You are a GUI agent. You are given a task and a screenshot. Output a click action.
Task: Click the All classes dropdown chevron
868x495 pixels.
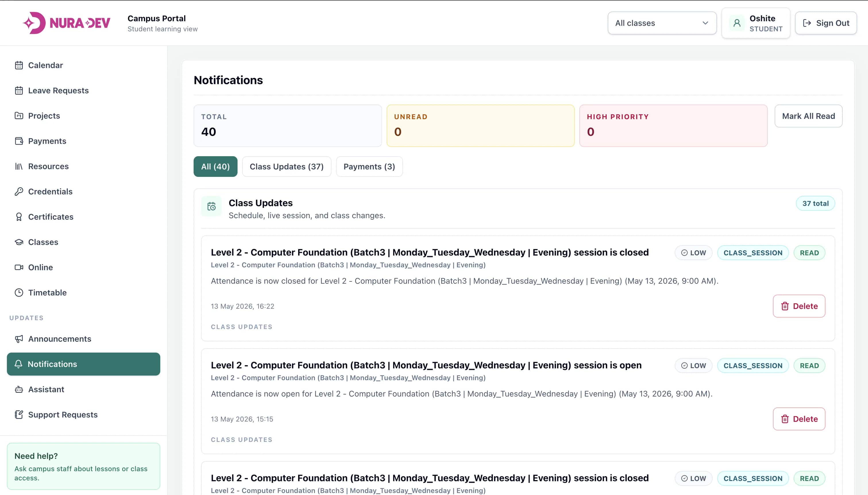click(x=705, y=23)
